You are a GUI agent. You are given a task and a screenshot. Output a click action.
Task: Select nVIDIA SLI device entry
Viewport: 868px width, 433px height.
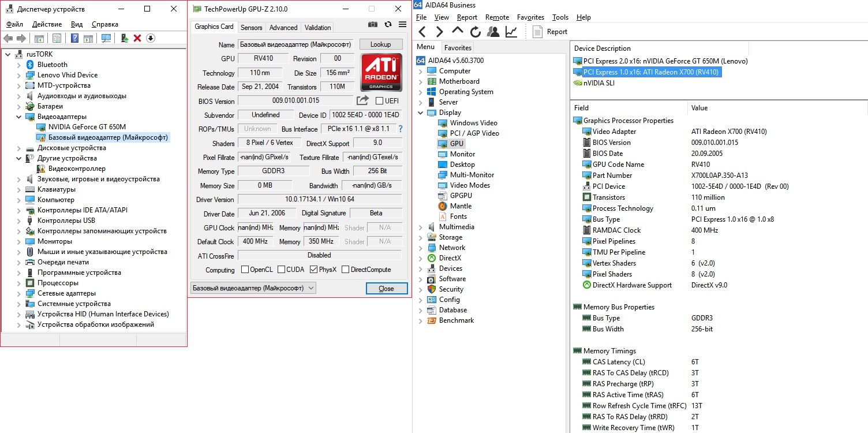594,83
